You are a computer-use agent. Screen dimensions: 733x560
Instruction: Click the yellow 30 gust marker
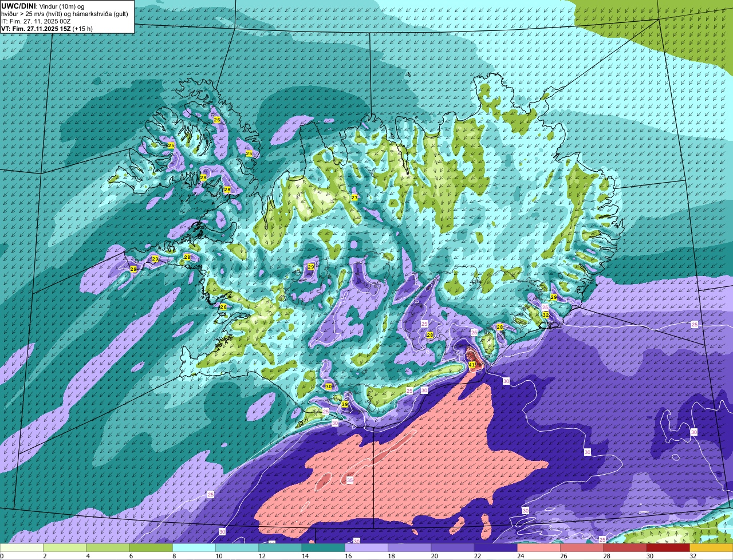pyautogui.click(x=329, y=387)
